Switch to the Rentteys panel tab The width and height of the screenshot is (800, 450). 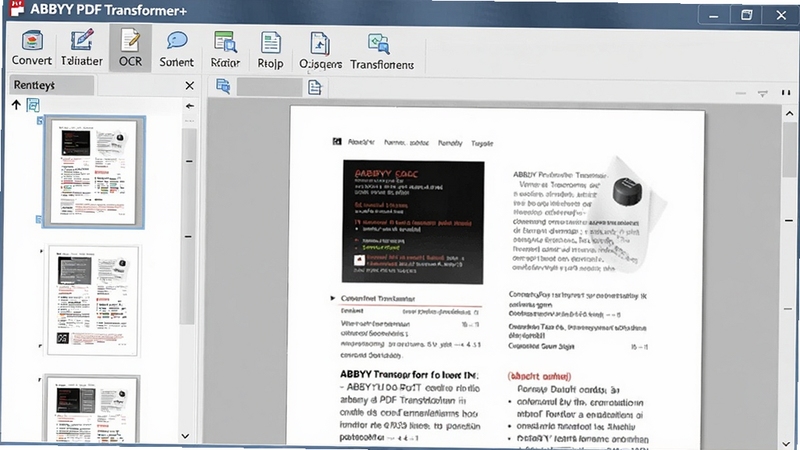51,85
